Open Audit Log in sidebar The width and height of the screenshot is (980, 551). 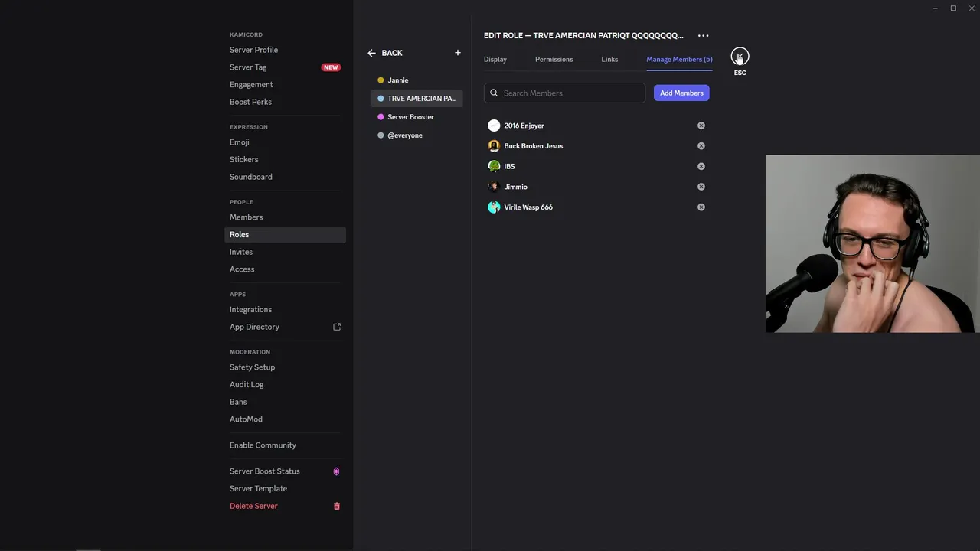247,384
